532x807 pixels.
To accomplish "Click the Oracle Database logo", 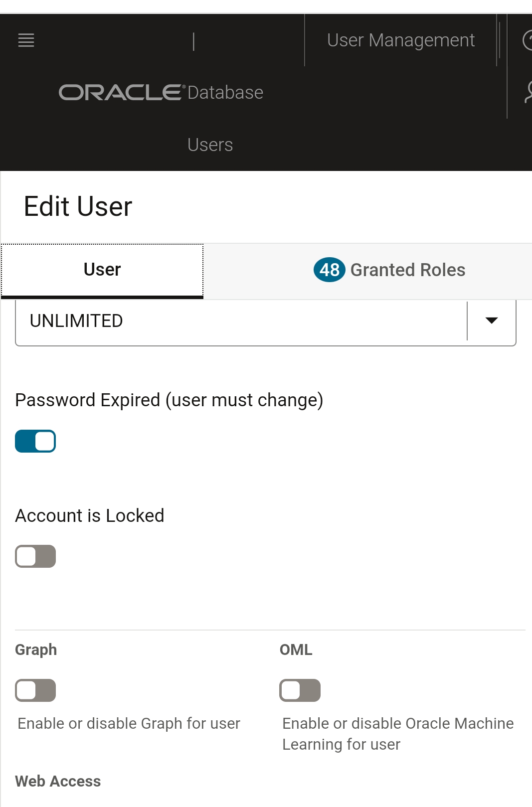I will pyautogui.click(x=161, y=92).
